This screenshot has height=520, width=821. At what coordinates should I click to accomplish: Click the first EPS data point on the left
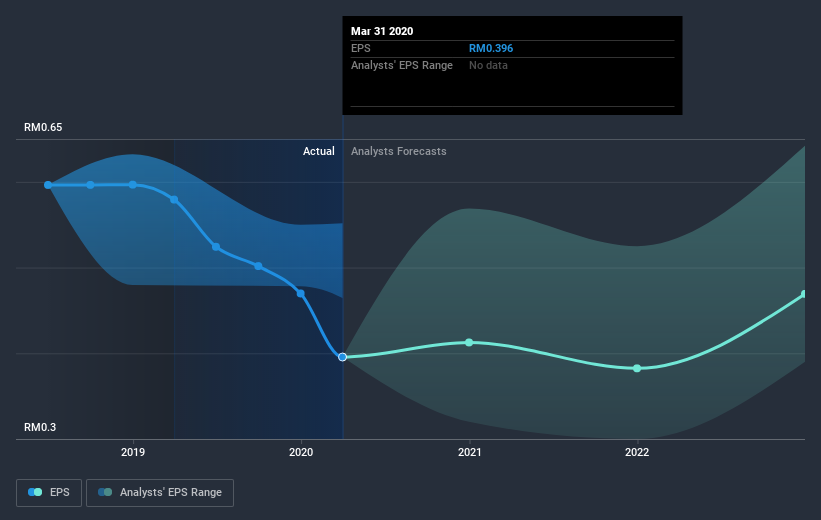click(48, 185)
